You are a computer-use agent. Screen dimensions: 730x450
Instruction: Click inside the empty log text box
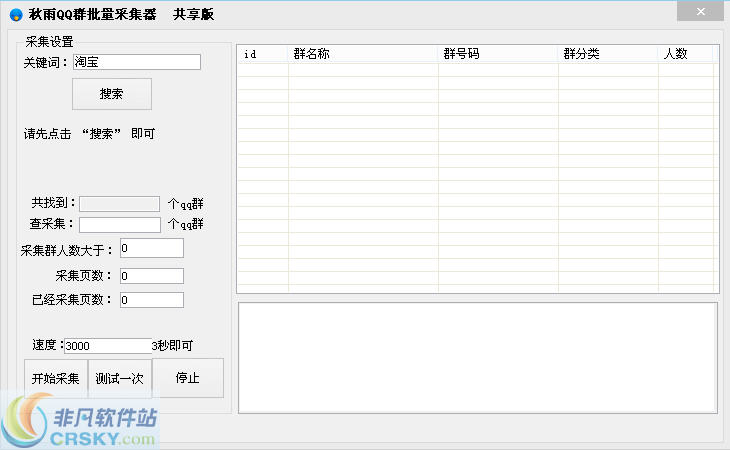point(478,357)
